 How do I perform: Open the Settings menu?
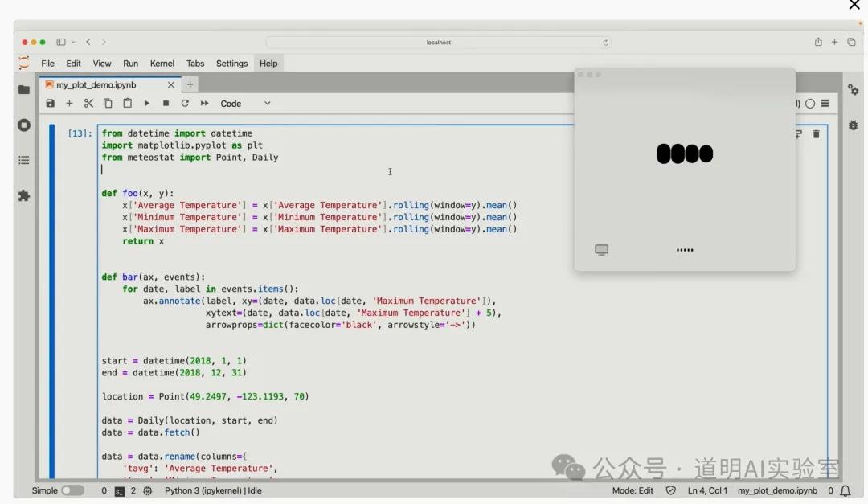231,64
